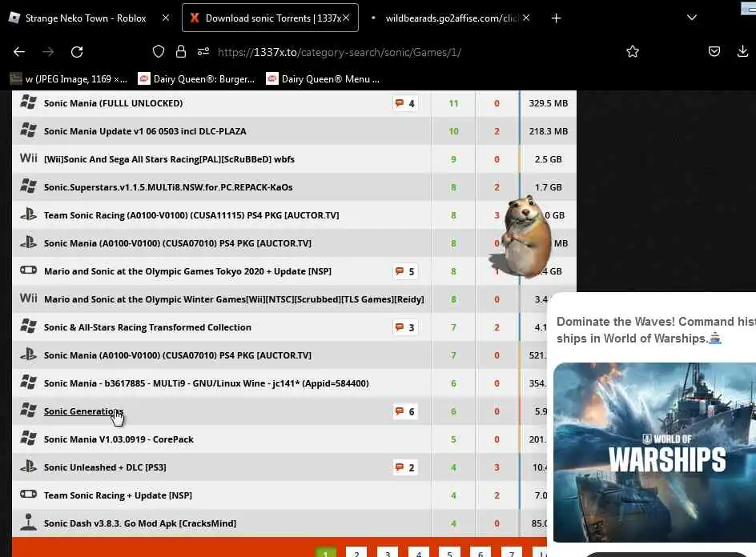Open the Dairy Queen Menu bookmark
The width and height of the screenshot is (756, 557).
[323, 79]
